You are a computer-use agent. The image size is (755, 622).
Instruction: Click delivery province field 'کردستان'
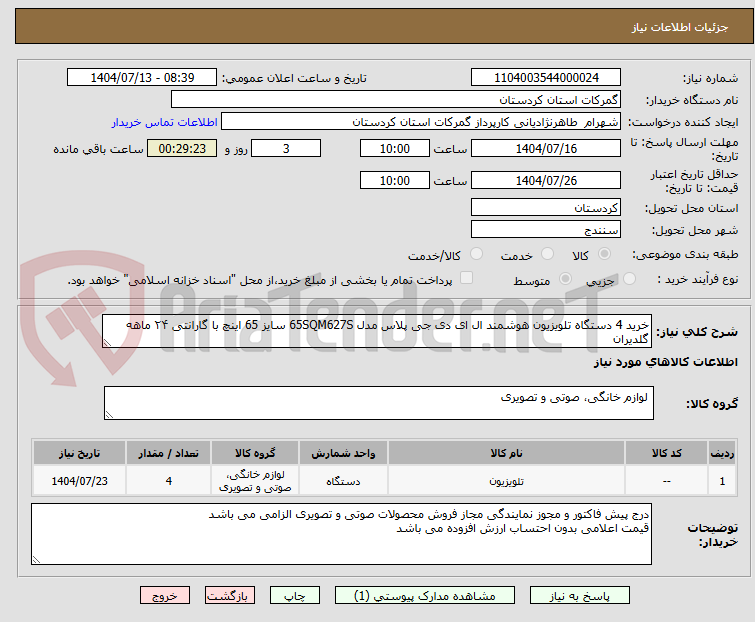(x=546, y=207)
